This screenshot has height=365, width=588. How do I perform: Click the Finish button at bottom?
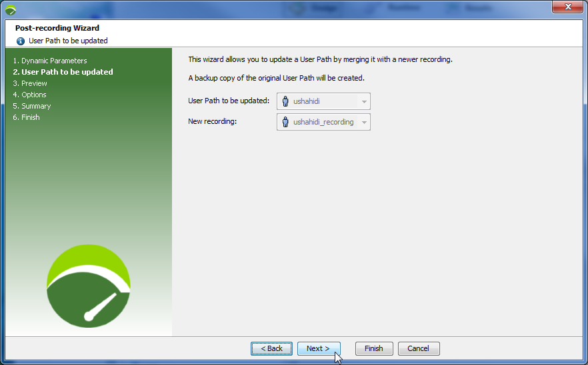tap(373, 348)
